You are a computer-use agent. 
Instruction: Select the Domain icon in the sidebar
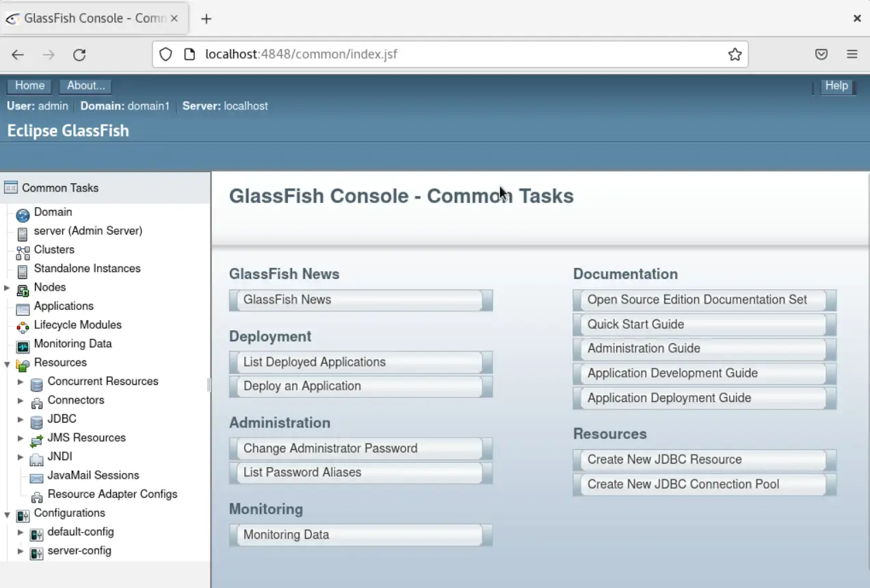click(x=23, y=212)
